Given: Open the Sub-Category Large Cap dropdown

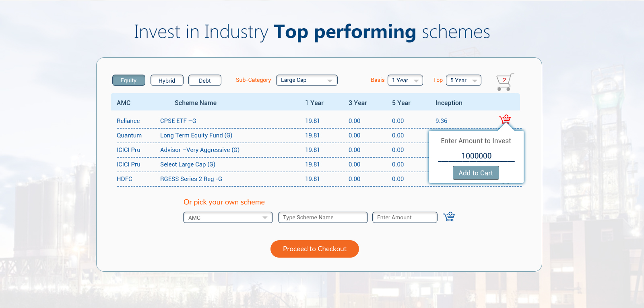Looking at the screenshot, I should [x=306, y=80].
